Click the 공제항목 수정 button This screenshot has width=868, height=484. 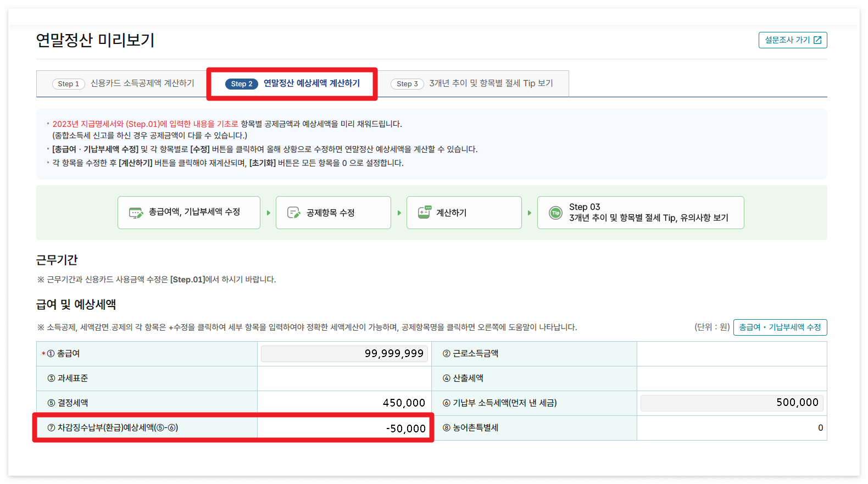(x=333, y=213)
